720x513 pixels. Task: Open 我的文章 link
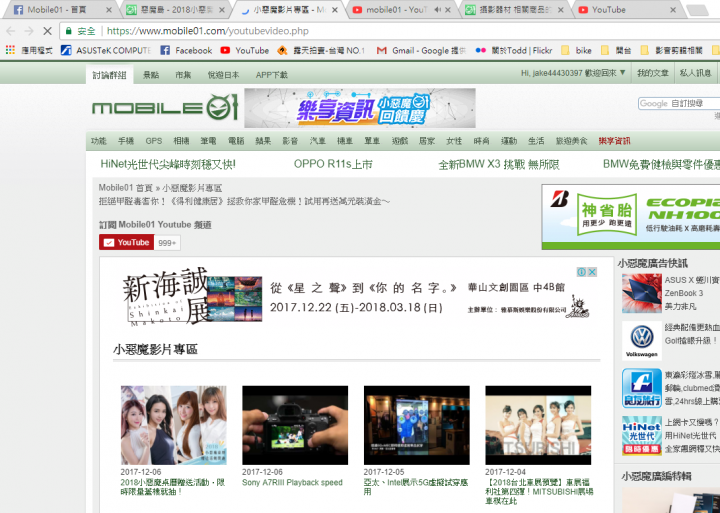coord(652,73)
